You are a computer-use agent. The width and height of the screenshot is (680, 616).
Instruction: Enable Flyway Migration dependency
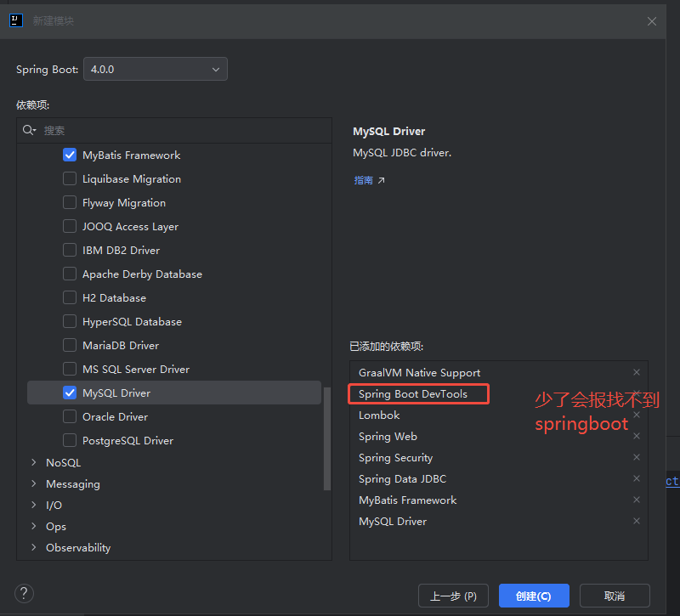70,202
